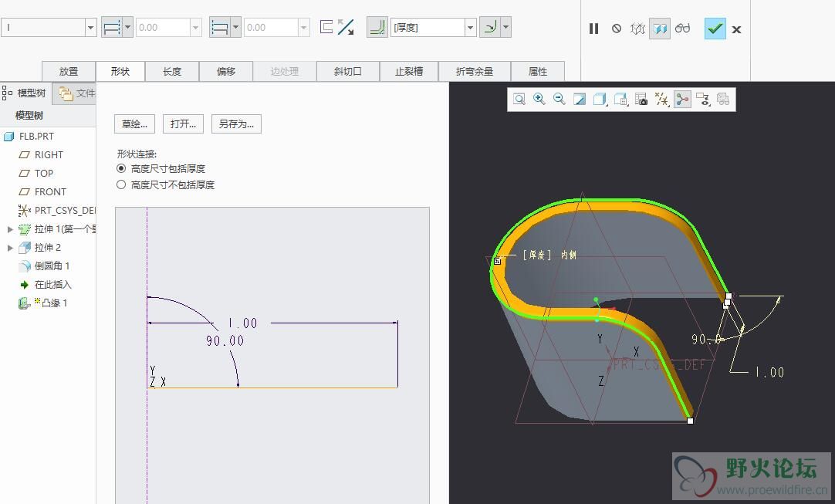The image size is (835, 504).
Task: Open the 长度 tab
Action: coord(172,71)
